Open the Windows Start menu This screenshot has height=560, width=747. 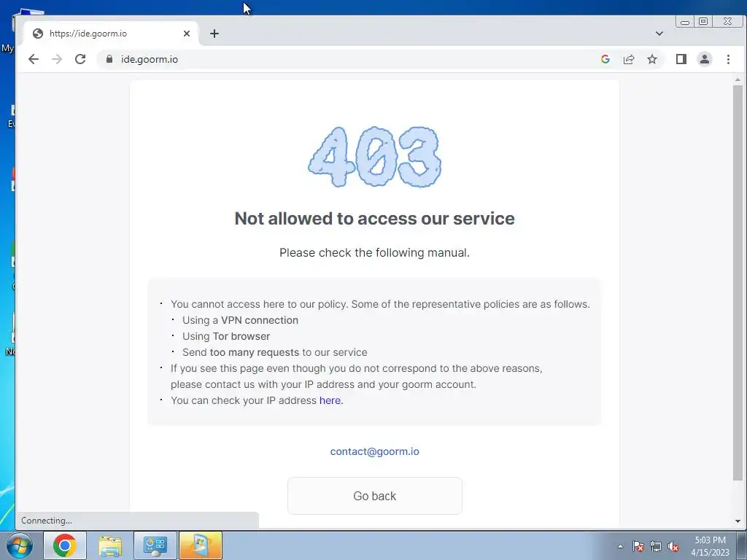point(19,545)
